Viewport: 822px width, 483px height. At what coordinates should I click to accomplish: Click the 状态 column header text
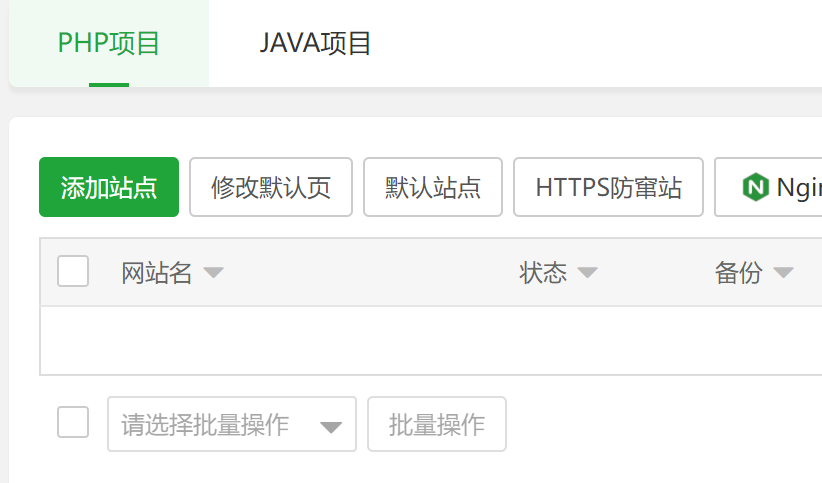(x=543, y=273)
